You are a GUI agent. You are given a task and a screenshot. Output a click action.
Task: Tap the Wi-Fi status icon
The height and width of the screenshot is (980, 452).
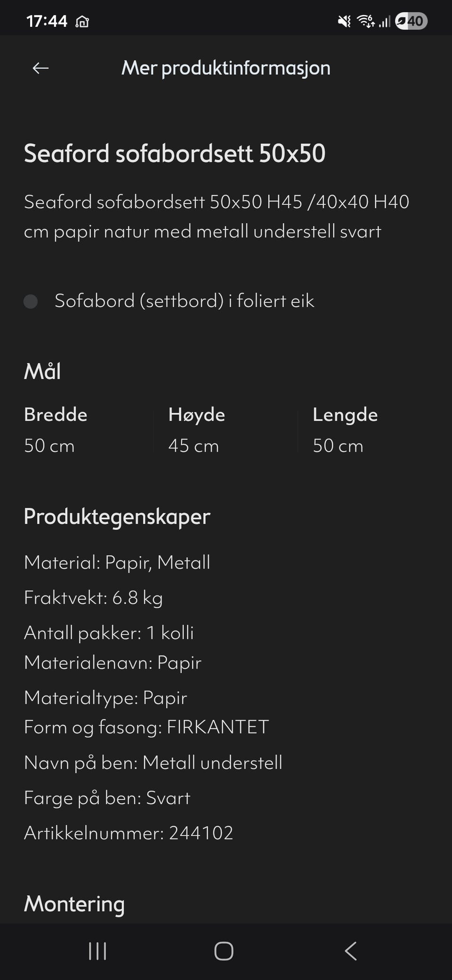pos(365,21)
